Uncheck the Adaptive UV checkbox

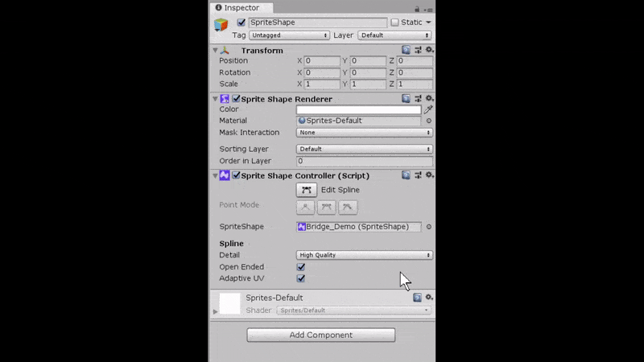point(301,278)
